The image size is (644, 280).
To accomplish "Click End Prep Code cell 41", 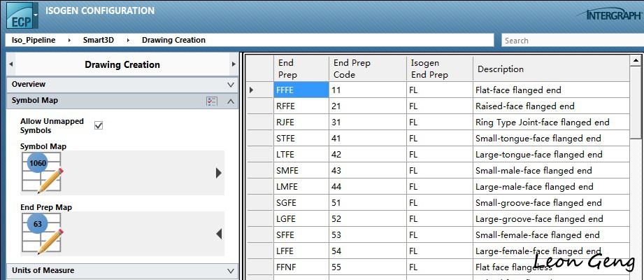I will tap(368, 138).
